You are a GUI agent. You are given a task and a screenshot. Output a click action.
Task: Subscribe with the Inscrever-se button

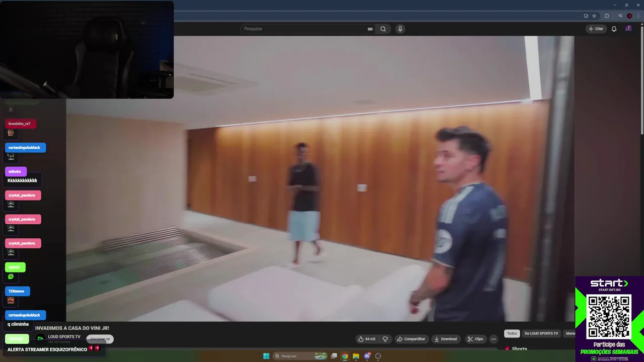coord(100,339)
